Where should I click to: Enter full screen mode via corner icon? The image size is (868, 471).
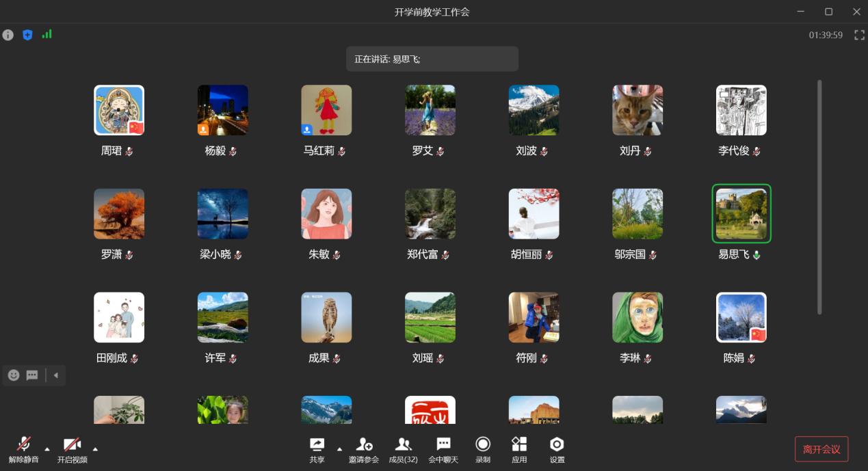(859, 35)
